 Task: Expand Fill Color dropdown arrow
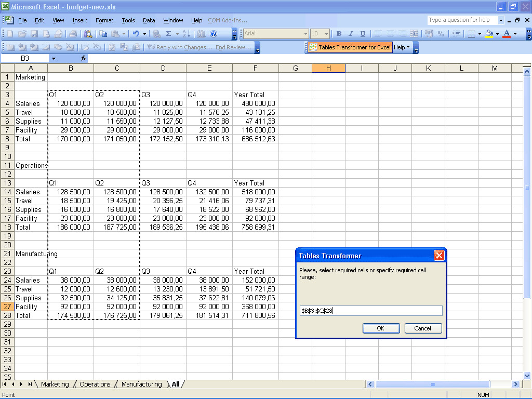click(497, 34)
